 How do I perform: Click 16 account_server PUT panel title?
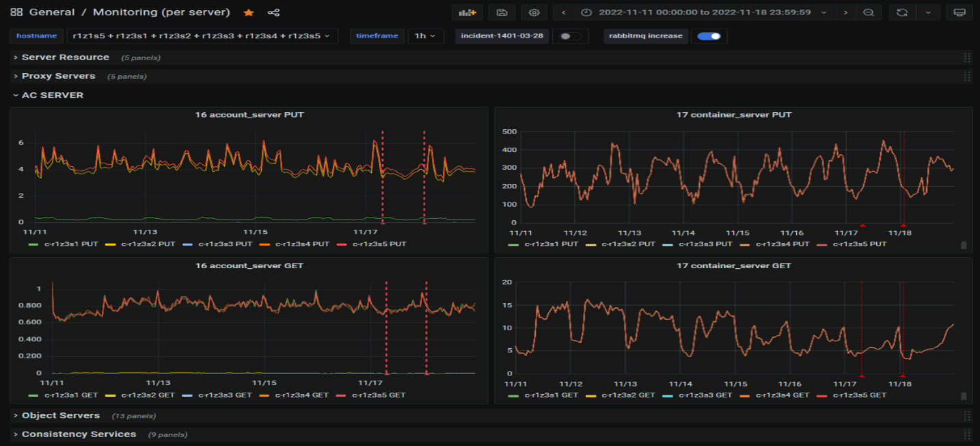click(x=249, y=115)
